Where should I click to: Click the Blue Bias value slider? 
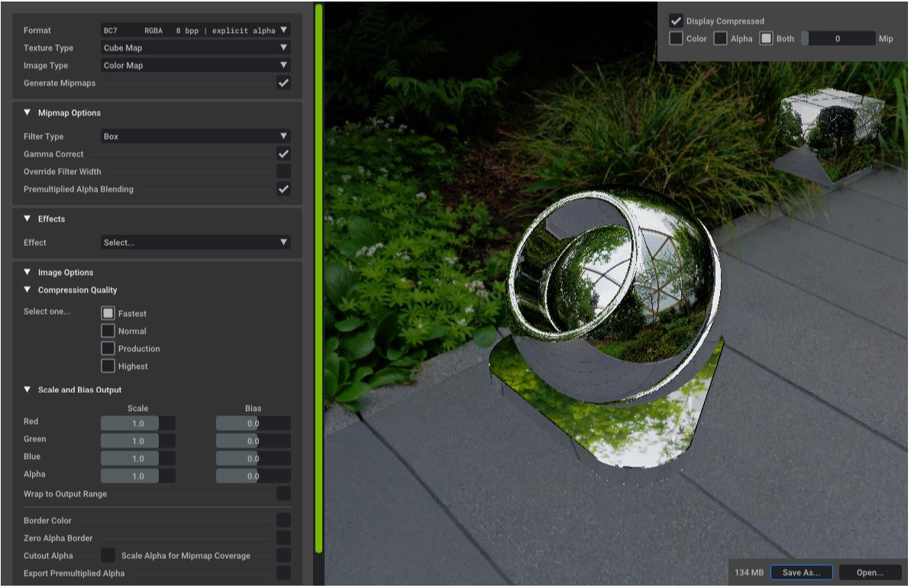click(254, 458)
